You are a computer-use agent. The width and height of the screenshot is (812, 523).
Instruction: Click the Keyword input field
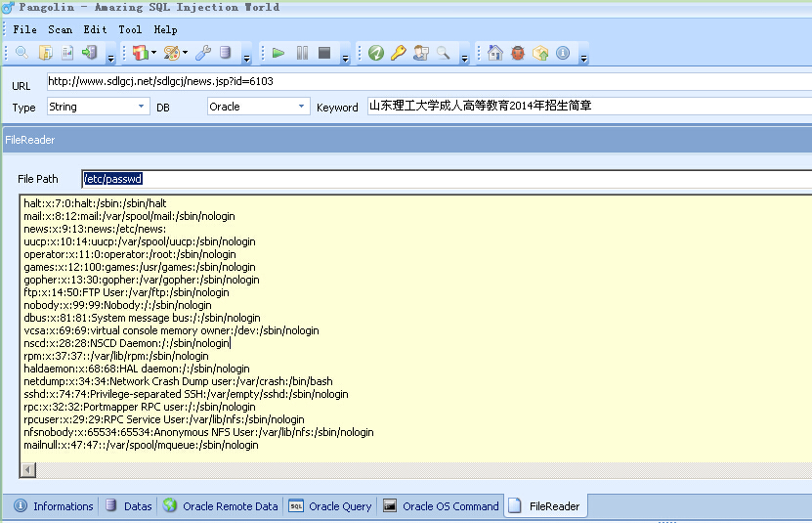(x=590, y=107)
